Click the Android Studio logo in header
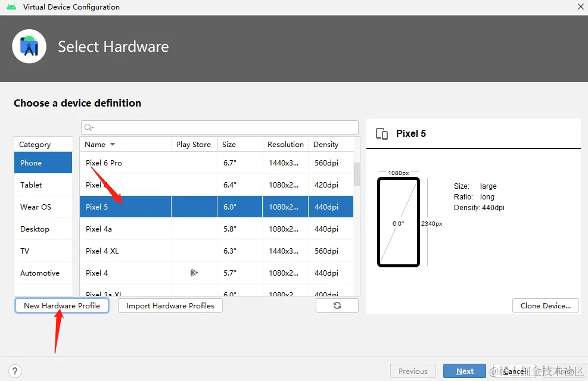 point(29,46)
